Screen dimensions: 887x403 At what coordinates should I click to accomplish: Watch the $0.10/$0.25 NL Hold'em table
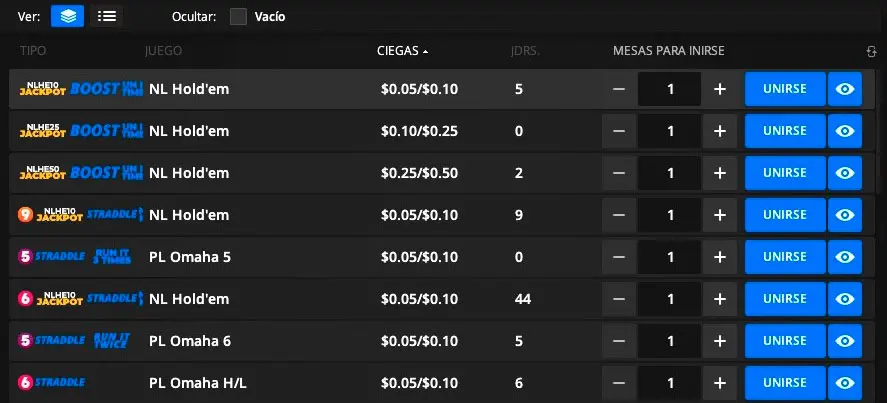coord(845,131)
